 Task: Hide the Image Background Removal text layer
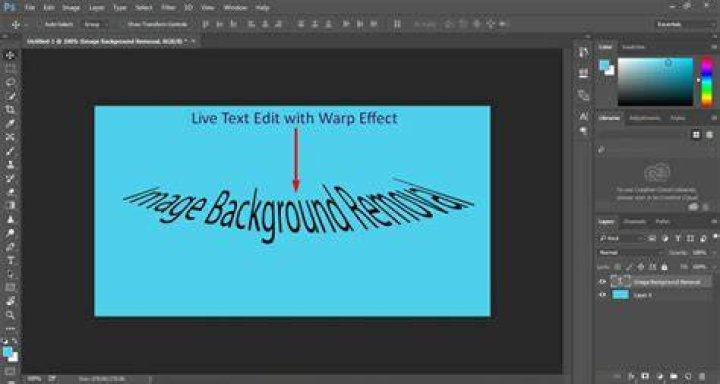tap(603, 282)
